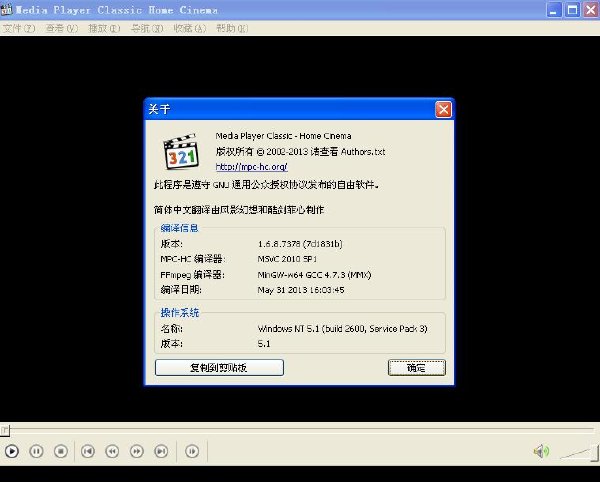The height and width of the screenshot is (482, 600).
Task: Click the 关于 dialog title bar text
Action: pos(159,109)
